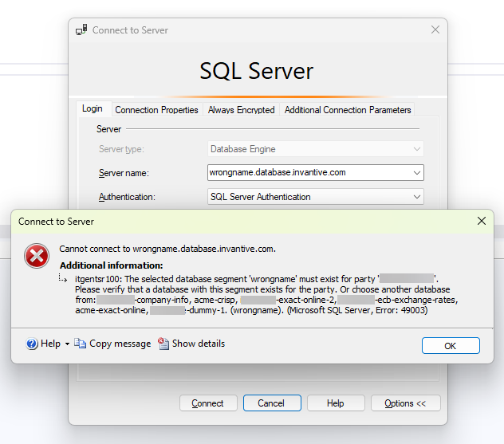Click the blue Help question mark icon
The width and height of the screenshot is (504, 444).
click(32, 344)
